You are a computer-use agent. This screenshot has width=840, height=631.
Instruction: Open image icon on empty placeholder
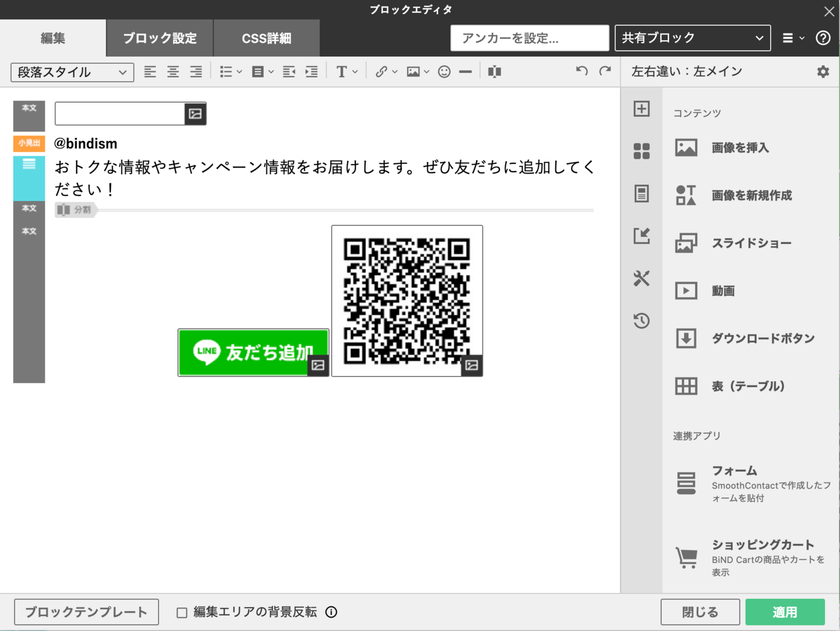click(195, 114)
